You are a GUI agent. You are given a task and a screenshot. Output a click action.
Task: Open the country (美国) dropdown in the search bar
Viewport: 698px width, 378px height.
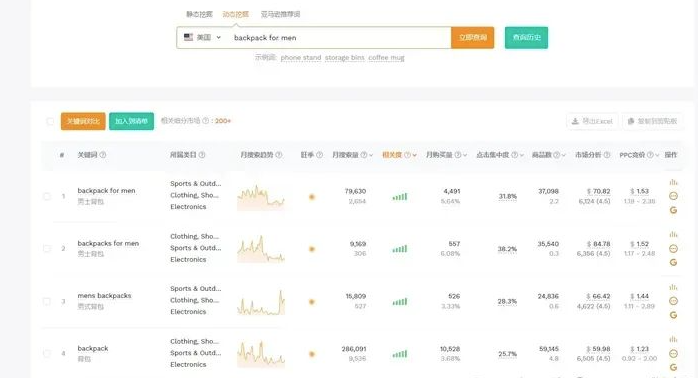tap(203, 37)
